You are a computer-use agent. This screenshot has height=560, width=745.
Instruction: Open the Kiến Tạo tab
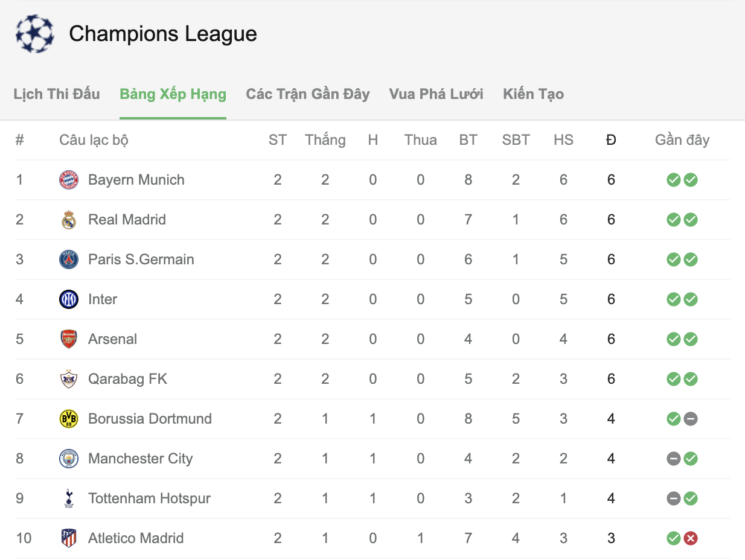click(533, 94)
